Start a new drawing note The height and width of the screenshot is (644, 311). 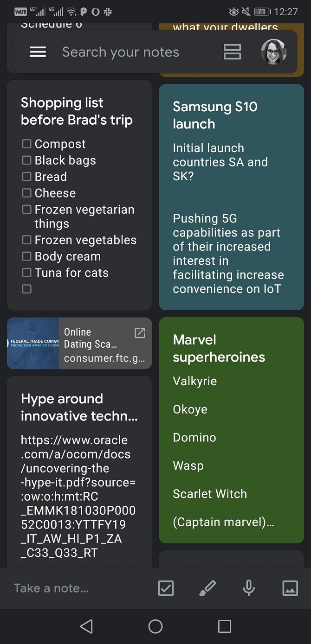207,588
